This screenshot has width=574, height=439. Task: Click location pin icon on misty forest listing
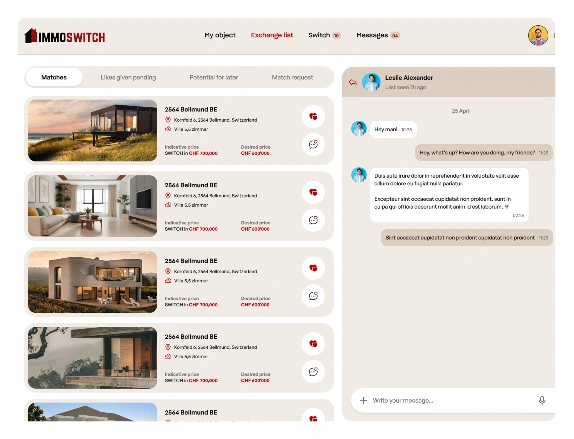coord(168,347)
